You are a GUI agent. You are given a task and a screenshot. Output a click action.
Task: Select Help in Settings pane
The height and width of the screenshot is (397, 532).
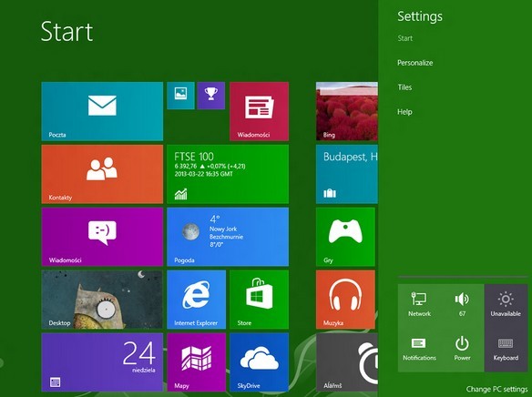pos(404,111)
